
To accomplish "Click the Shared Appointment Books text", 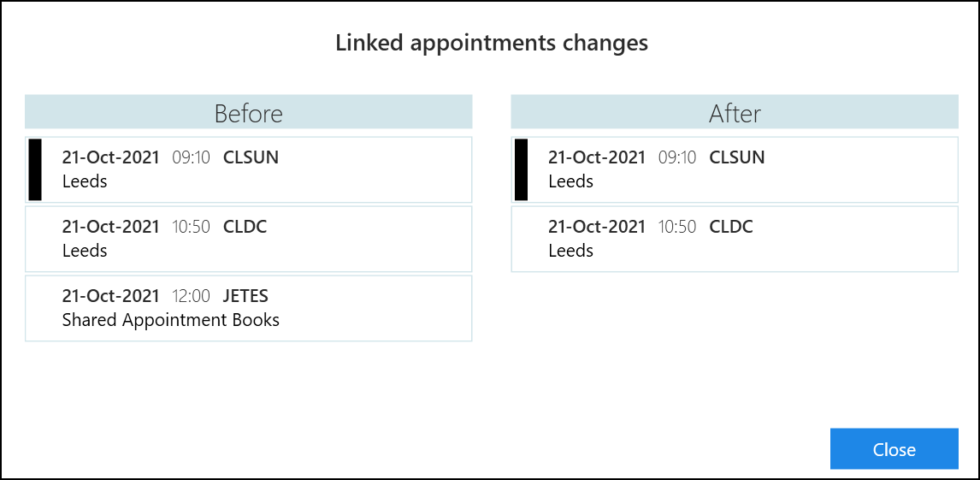I will [171, 321].
